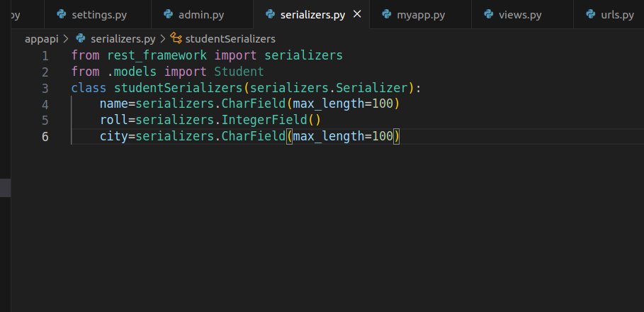Click the 'roll' field on line 5

[x=114, y=120]
